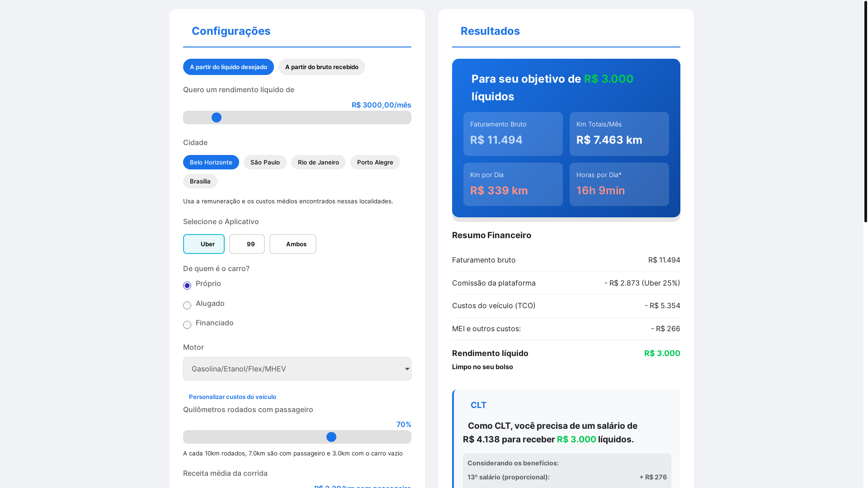Click the CLT section heading
The image size is (868, 488).
tap(478, 405)
